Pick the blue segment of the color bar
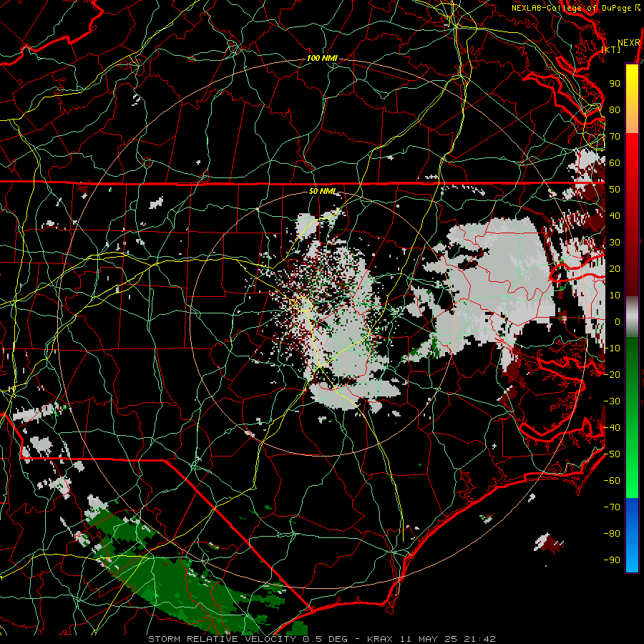 (632, 535)
